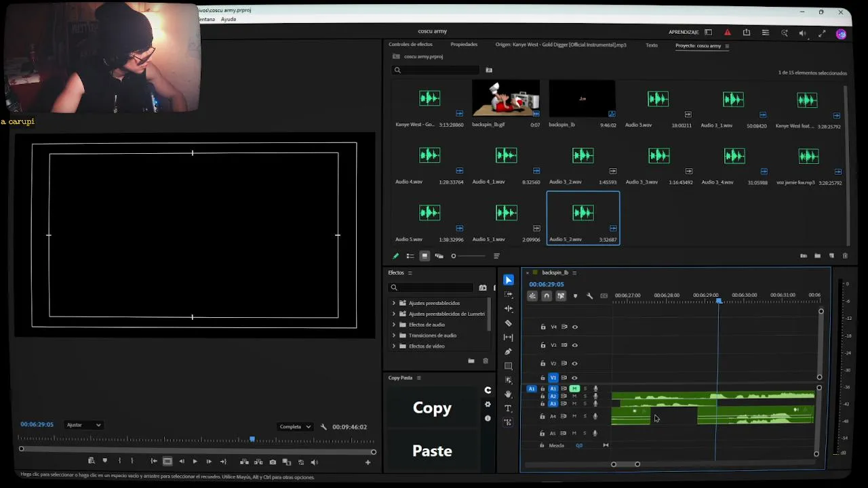Expand the Transiciones de audio folder

(x=394, y=335)
